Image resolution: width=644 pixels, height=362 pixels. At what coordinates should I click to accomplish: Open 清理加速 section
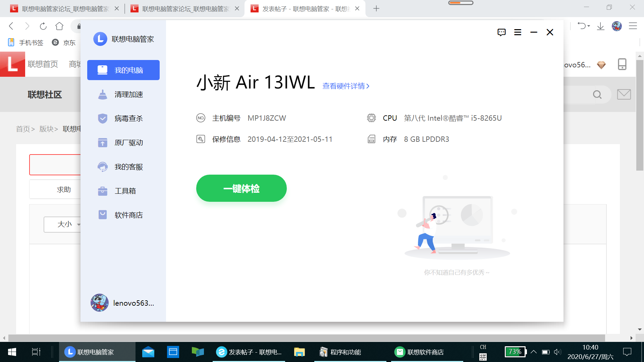coord(123,95)
